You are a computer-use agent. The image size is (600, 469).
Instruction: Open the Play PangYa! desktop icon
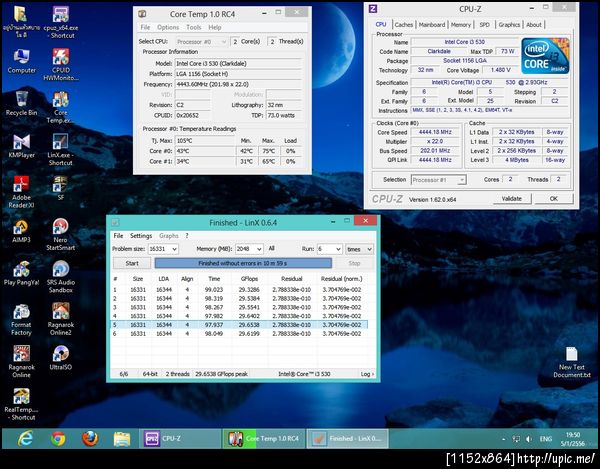click(21, 273)
